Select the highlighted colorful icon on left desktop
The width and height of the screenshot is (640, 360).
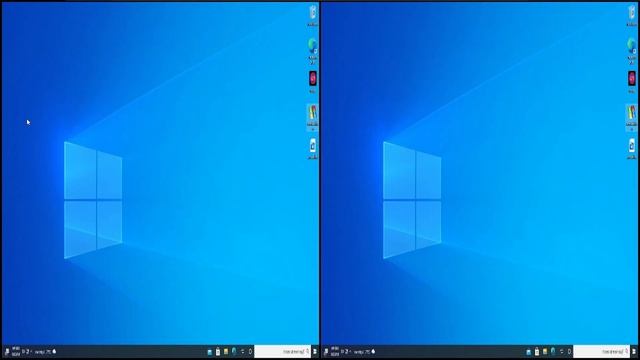coord(313,118)
